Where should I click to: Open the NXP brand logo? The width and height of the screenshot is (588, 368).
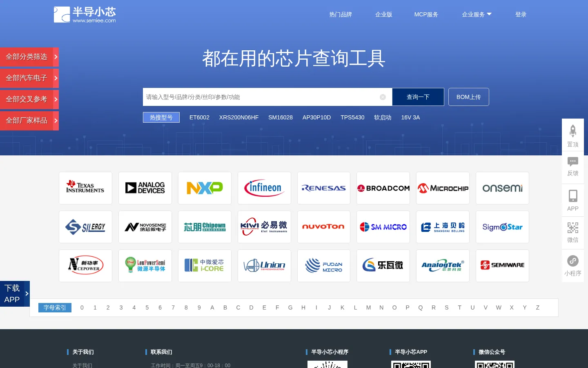coord(205,188)
